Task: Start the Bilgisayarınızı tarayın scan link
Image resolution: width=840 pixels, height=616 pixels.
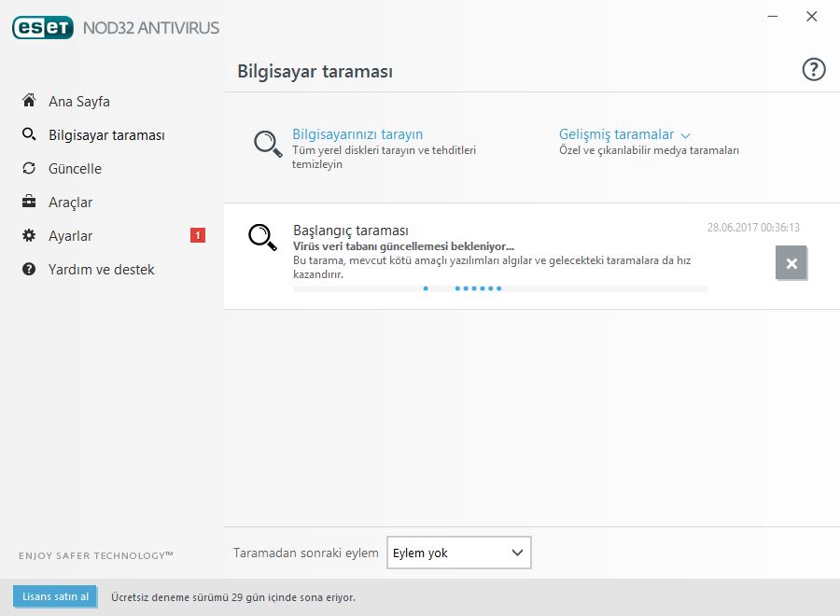Action: point(357,133)
